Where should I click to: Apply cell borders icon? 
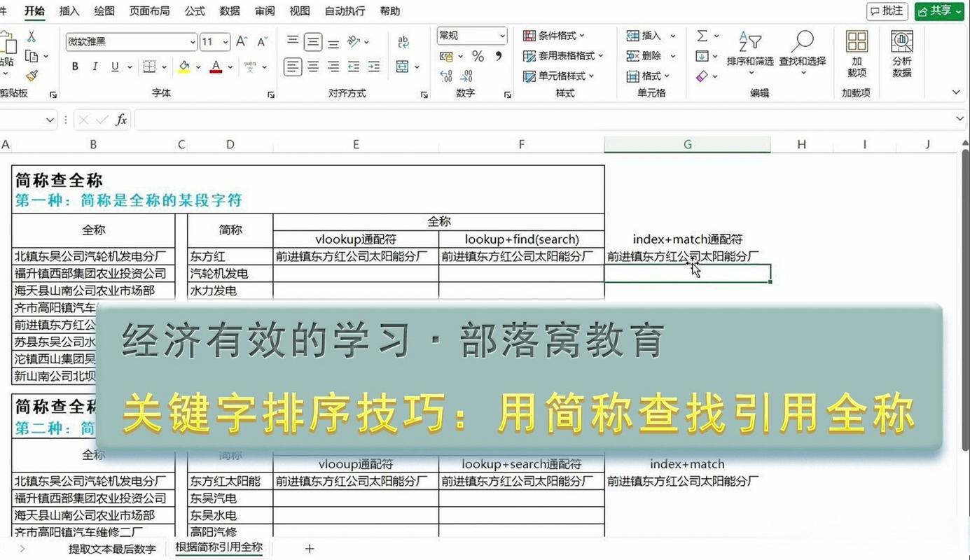(x=149, y=66)
